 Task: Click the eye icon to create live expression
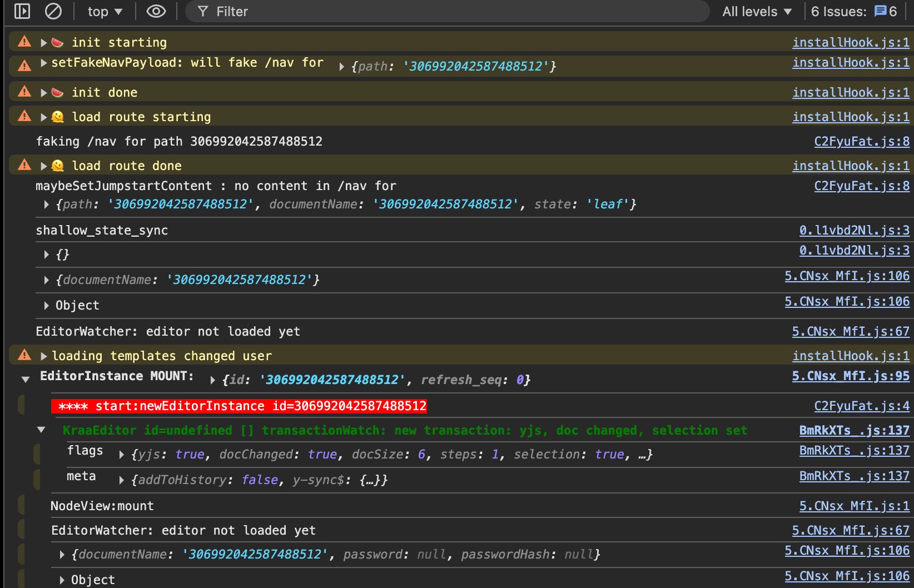click(x=156, y=11)
